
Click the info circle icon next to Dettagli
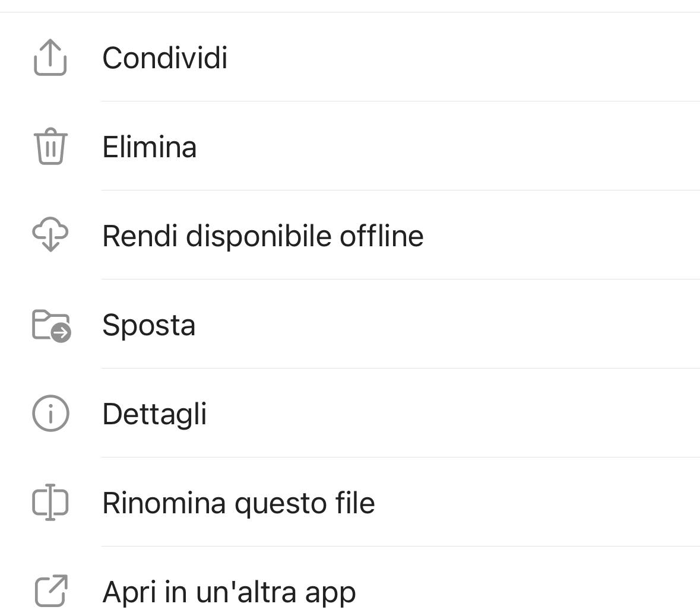[x=52, y=413]
